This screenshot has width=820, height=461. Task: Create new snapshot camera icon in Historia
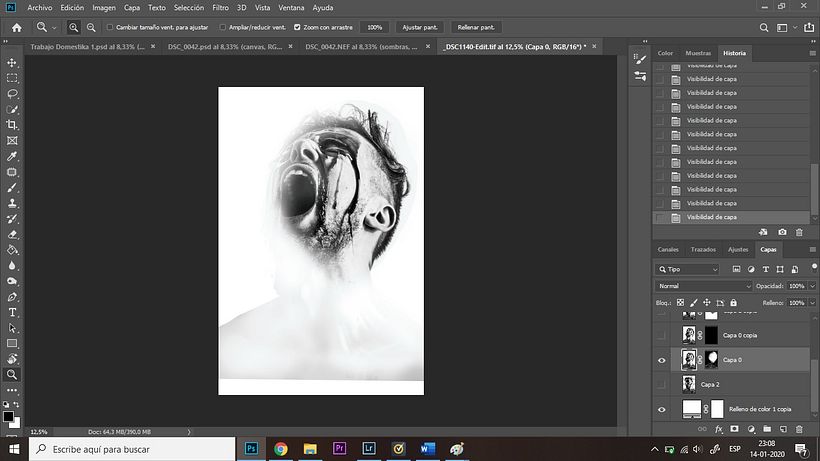pos(782,232)
